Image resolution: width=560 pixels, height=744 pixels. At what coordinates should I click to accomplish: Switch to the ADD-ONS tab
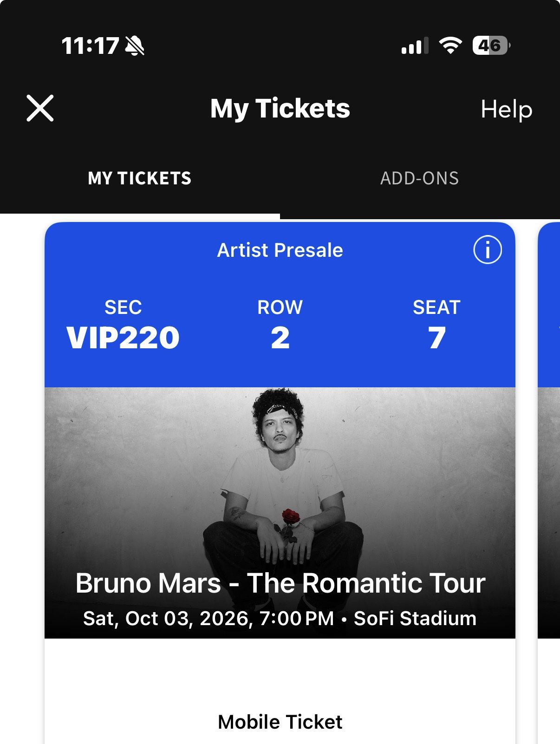(x=419, y=178)
